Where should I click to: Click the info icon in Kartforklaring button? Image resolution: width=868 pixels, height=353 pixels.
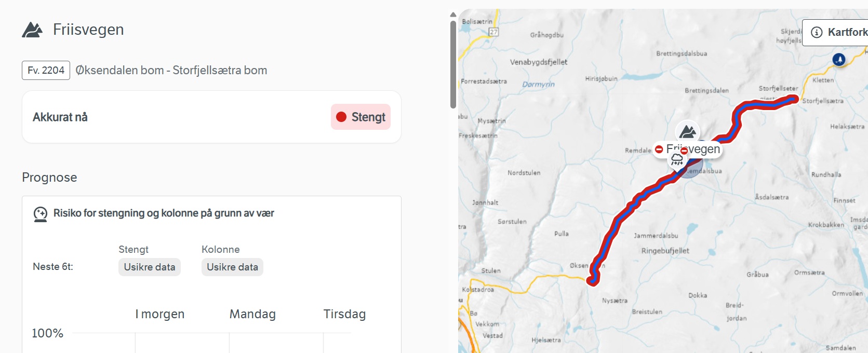817,32
